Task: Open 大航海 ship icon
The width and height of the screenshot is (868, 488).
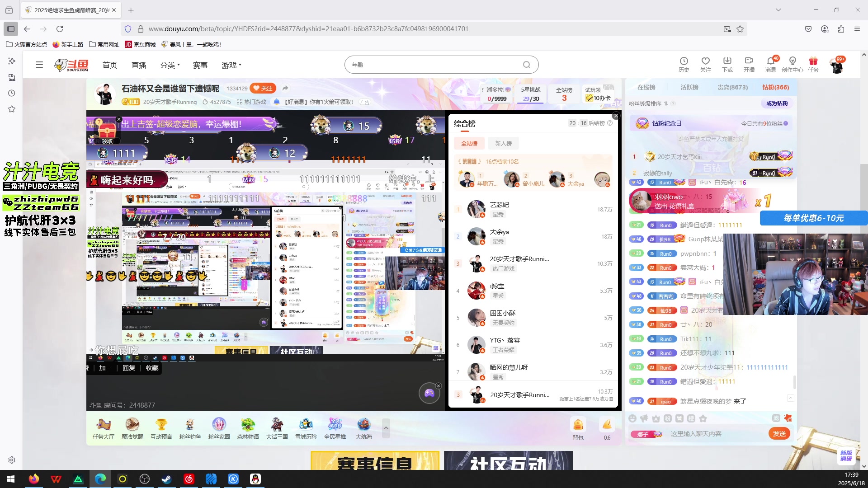Action: [x=364, y=428]
